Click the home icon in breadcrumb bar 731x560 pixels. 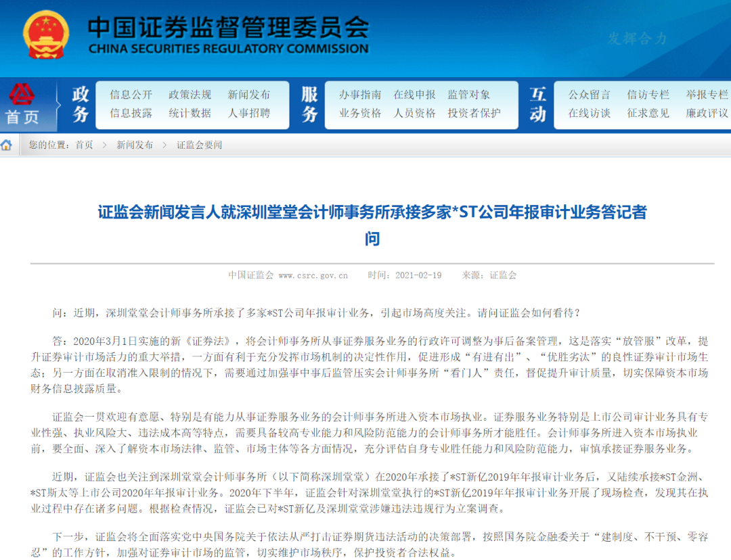7,145
